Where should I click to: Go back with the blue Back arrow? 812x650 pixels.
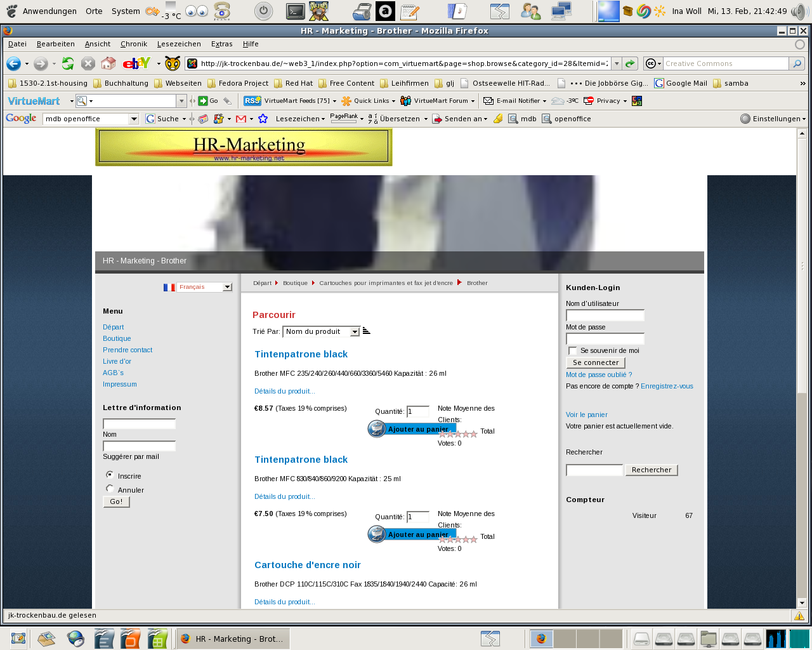13,63
